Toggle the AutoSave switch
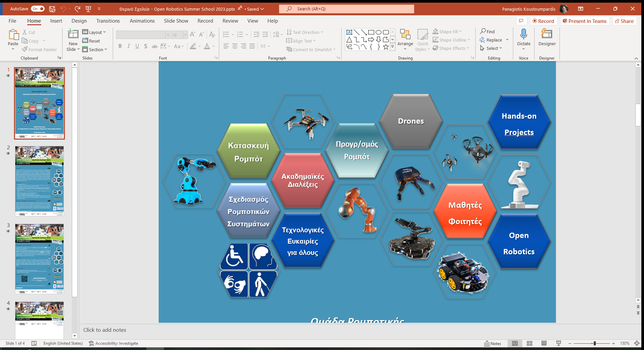The height and width of the screenshot is (350, 644). (38, 9)
